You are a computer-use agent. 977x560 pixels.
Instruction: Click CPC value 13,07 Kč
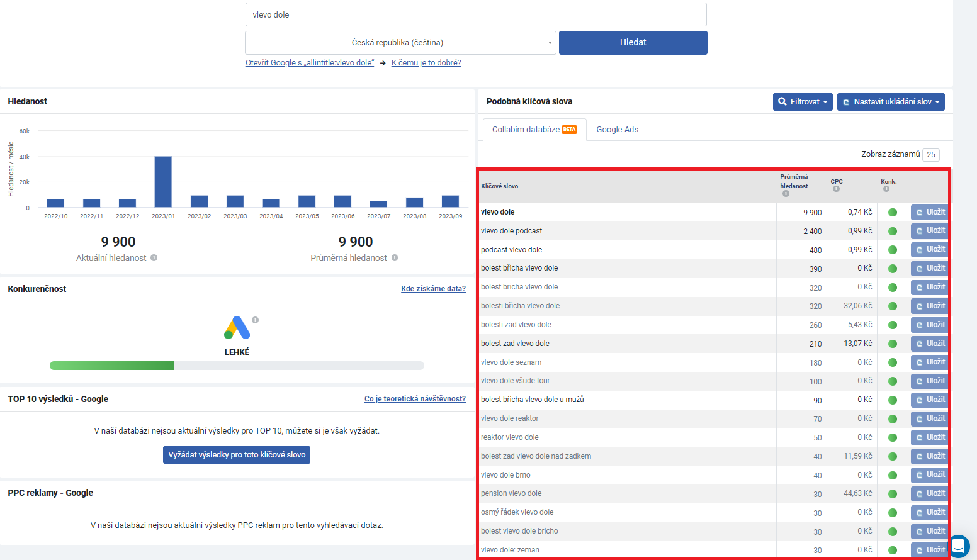858,344
